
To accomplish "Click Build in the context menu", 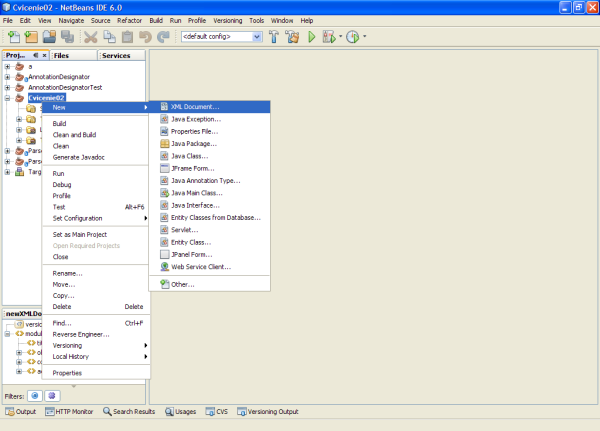I will pyautogui.click(x=96, y=124).
